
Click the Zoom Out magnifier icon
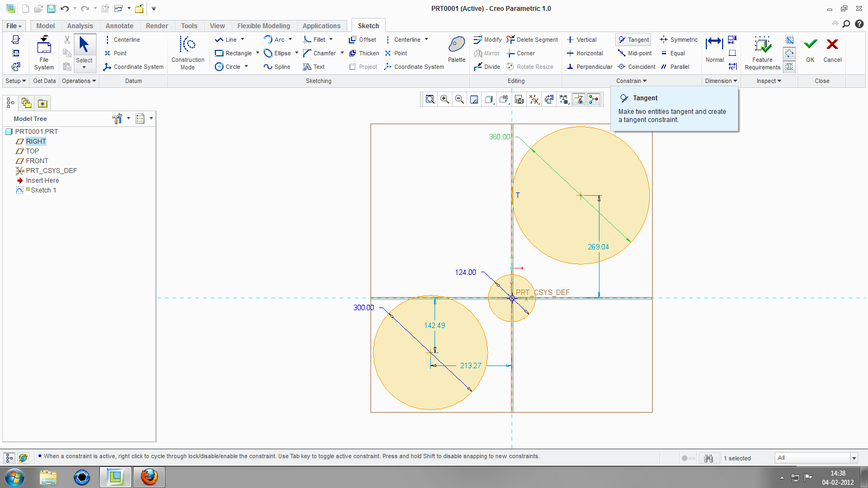[x=459, y=99]
